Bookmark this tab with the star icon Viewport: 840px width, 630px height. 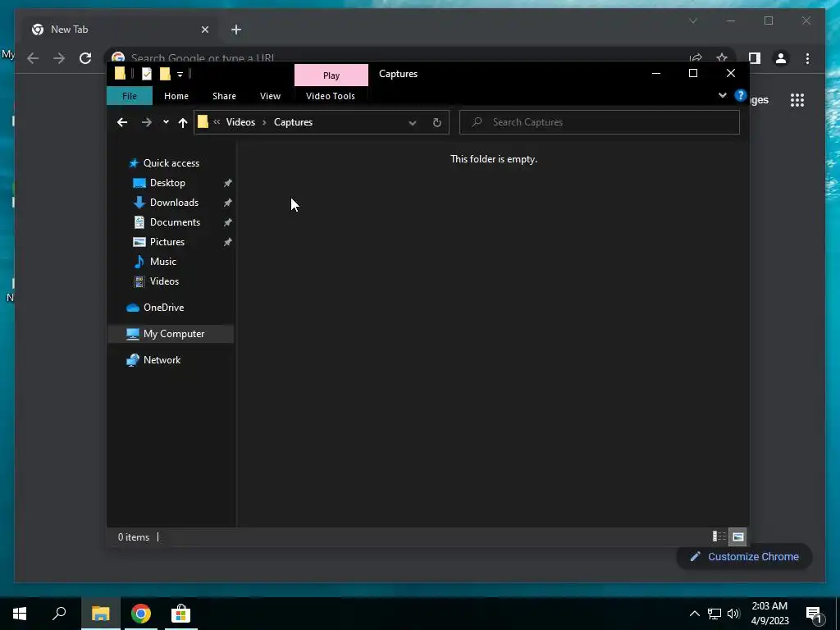click(722, 57)
